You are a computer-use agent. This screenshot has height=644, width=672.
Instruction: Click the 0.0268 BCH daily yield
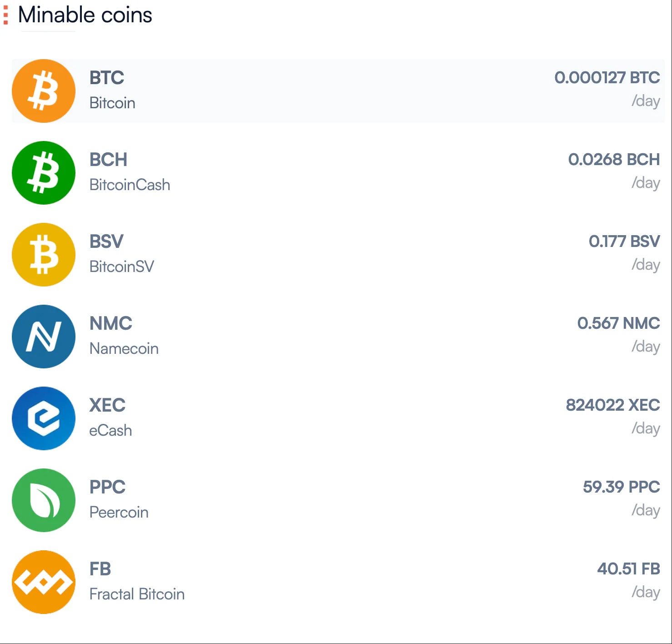pos(614,160)
